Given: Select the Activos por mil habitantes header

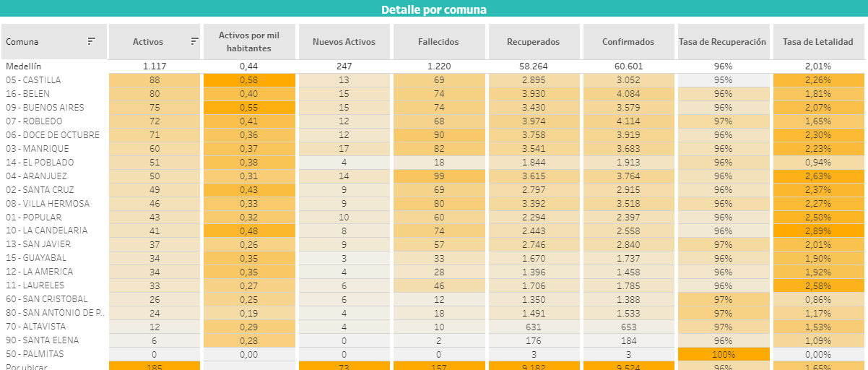Looking at the screenshot, I should [249, 42].
